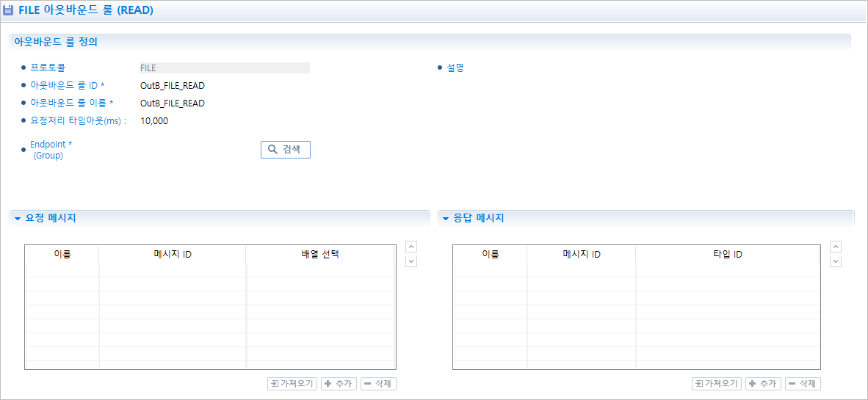The height and width of the screenshot is (400, 868).
Task: Collapse the 응답 메시지 section
Action: [446, 218]
